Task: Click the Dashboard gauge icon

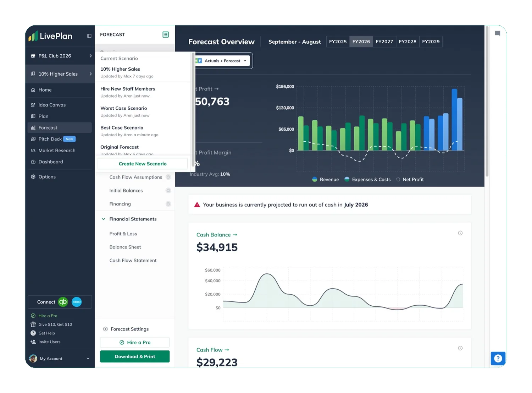Action: point(33,162)
